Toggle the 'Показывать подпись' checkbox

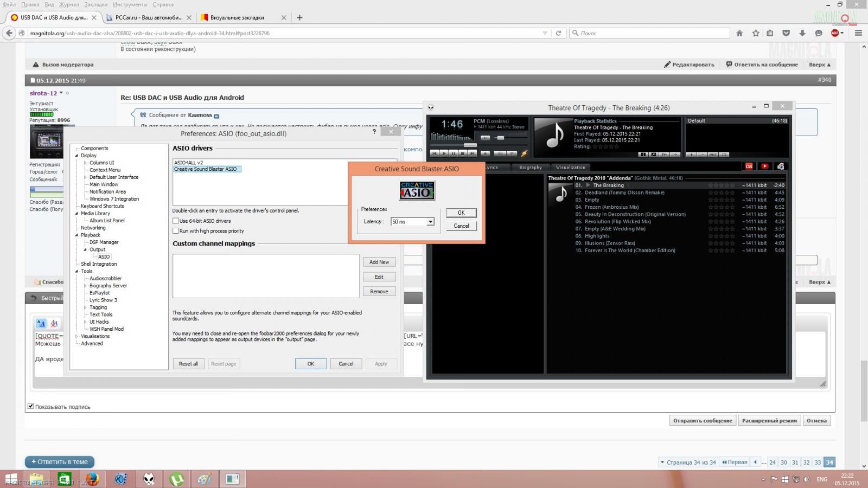[30, 406]
